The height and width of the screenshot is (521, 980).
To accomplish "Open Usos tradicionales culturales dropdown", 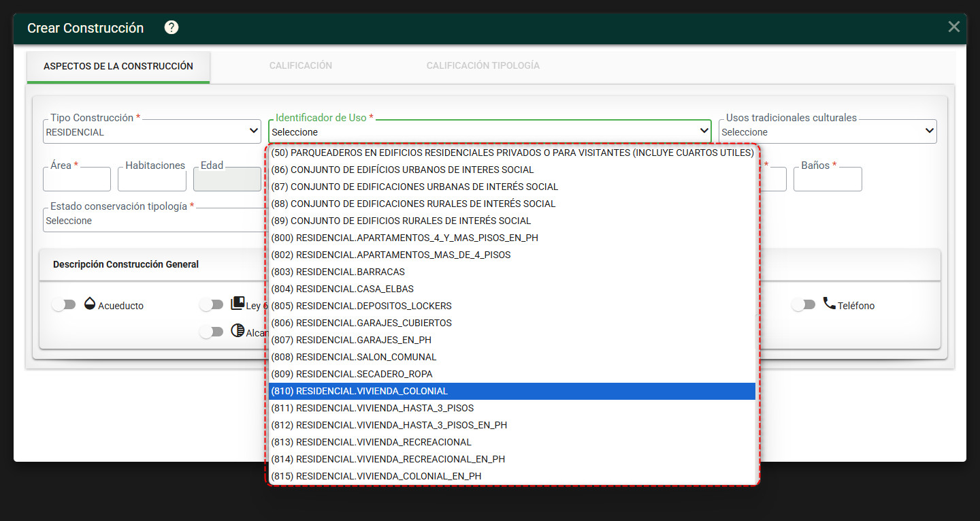I will [x=828, y=131].
